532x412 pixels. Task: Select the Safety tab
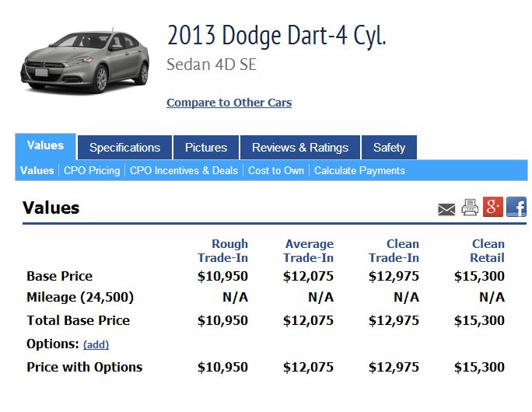(x=389, y=148)
